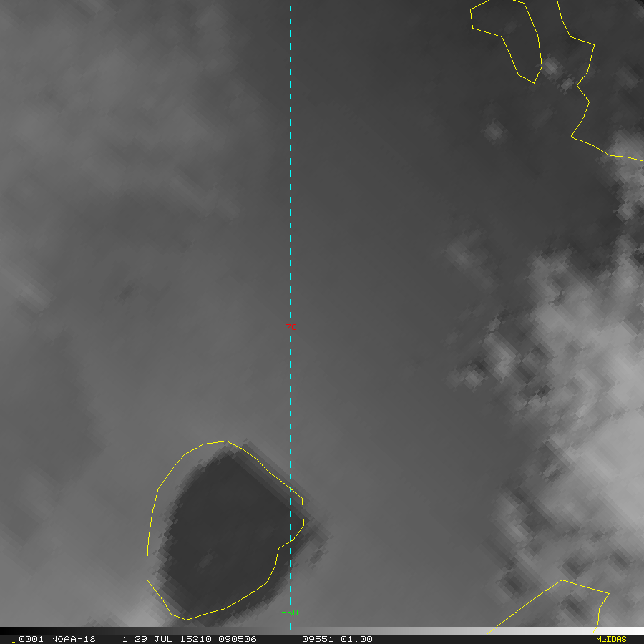The width and height of the screenshot is (644, 644).
Task: Click the NOAA-18 satellite name text
Action: click(x=73, y=639)
